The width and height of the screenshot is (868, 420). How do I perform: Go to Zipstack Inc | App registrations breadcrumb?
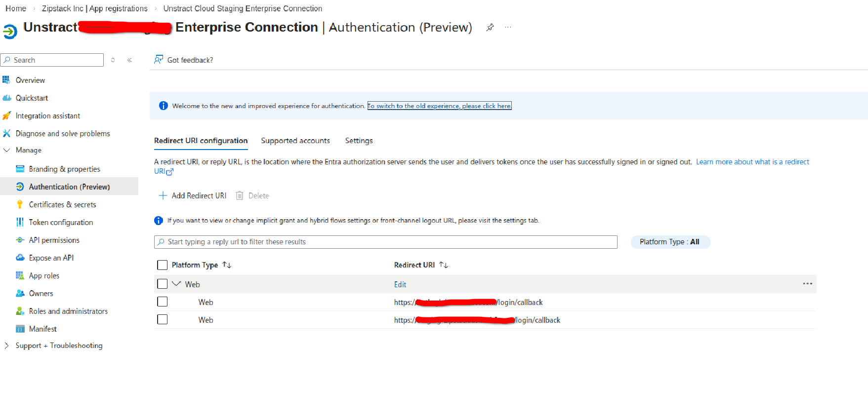coord(94,8)
